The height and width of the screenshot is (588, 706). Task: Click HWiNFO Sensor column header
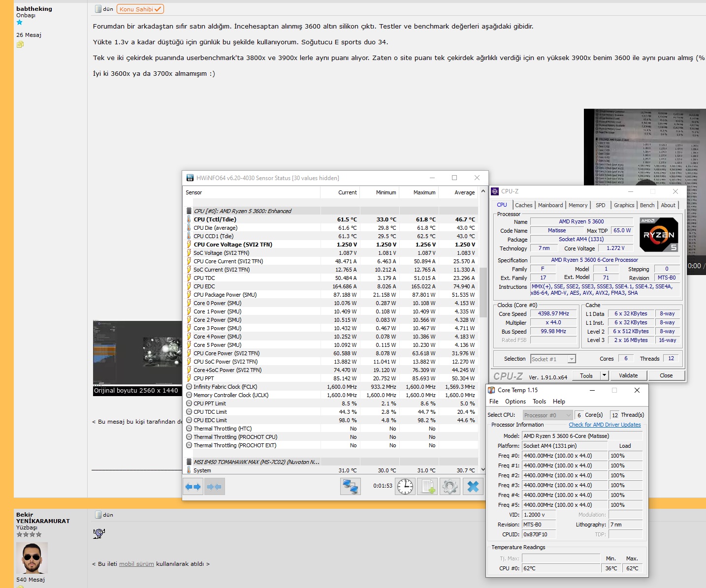pyautogui.click(x=251, y=192)
